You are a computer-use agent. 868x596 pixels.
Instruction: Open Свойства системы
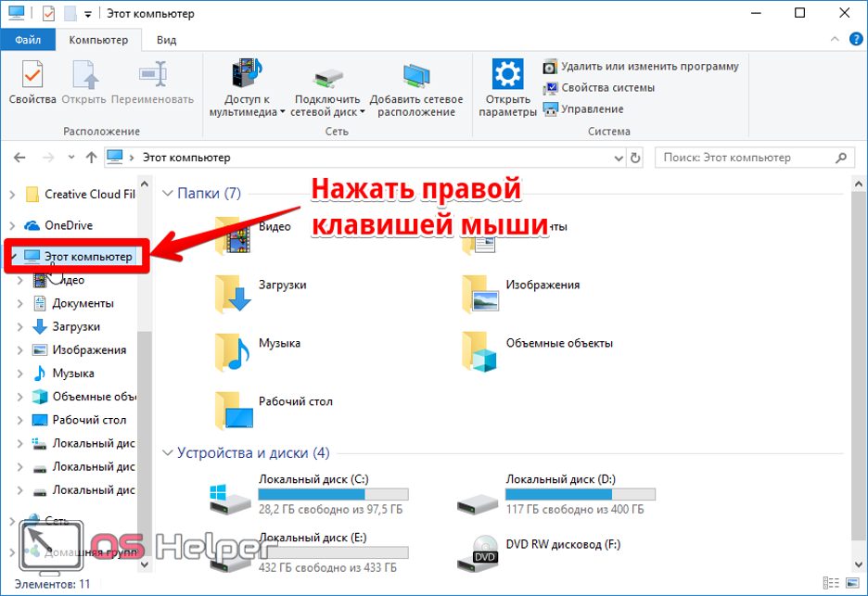(598, 88)
